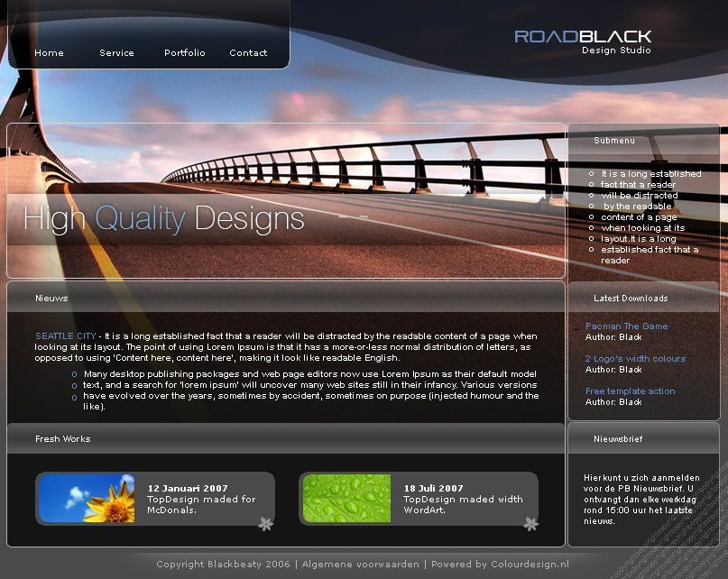Click the Submenu panel header
Image resolution: width=728 pixels, height=579 pixels.
[643, 140]
